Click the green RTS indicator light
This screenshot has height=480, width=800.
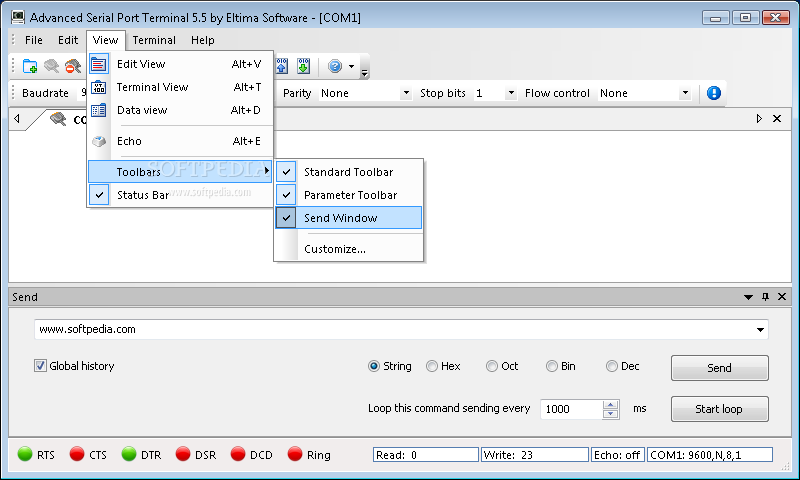(25, 454)
